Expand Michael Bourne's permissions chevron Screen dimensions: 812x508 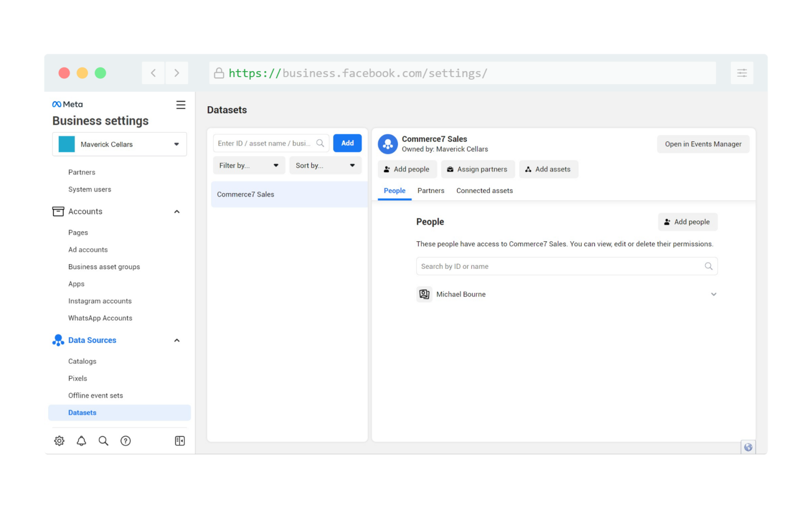714,294
